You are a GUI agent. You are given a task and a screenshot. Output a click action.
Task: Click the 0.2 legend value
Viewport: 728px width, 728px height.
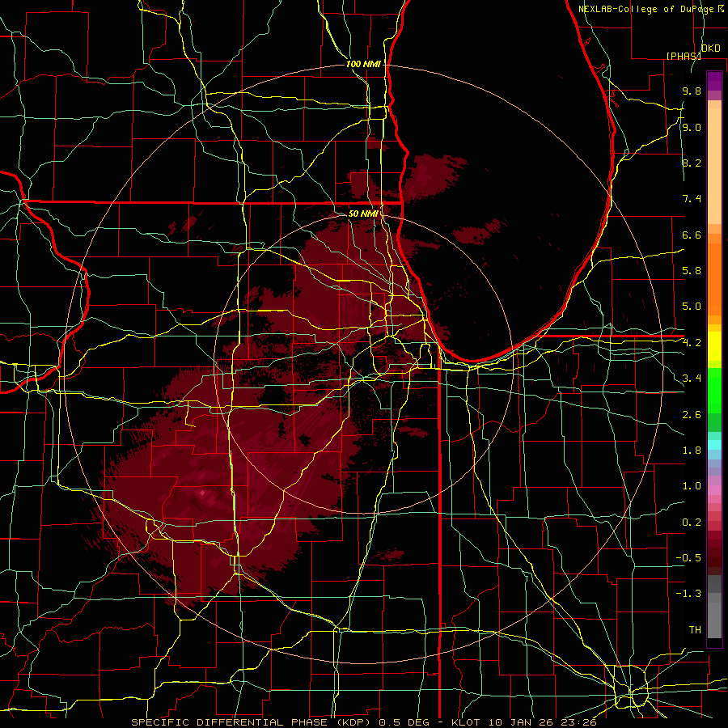(692, 523)
